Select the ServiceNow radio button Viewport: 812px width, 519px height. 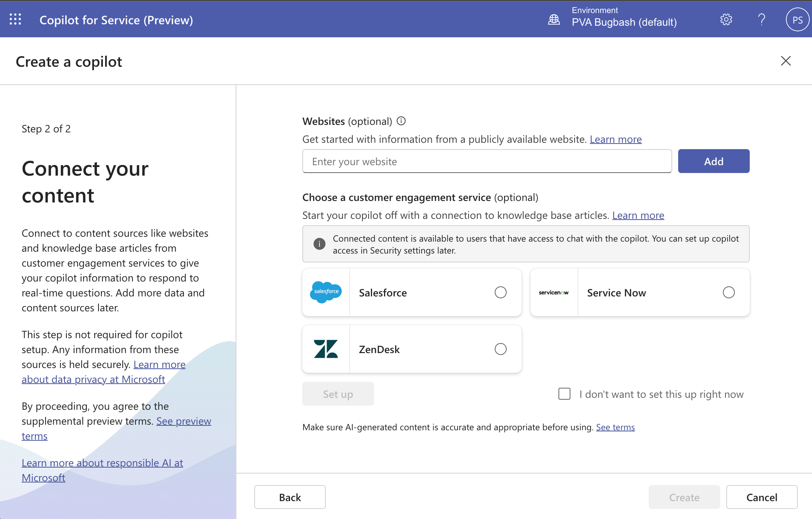[x=728, y=292]
